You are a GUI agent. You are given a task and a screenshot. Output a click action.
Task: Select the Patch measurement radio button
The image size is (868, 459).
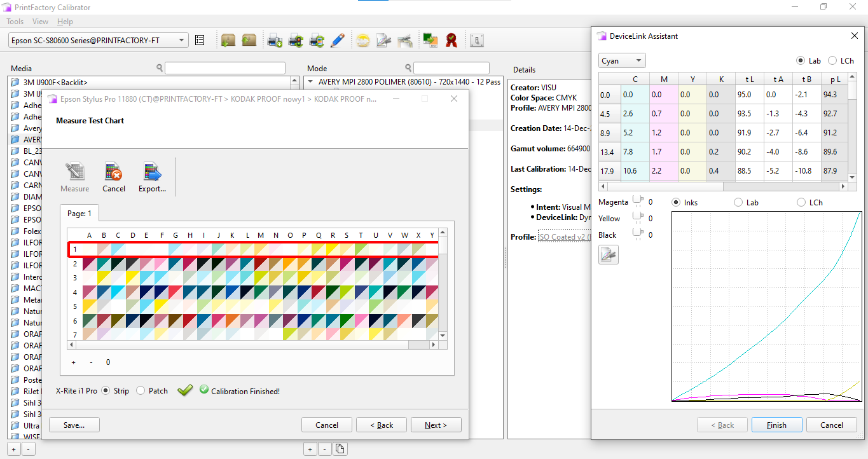coord(141,391)
